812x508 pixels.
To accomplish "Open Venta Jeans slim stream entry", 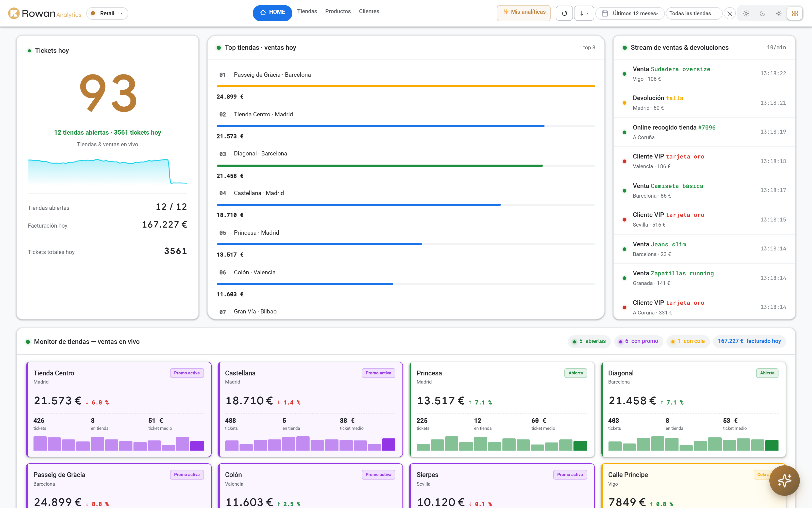I will pos(704,249).
